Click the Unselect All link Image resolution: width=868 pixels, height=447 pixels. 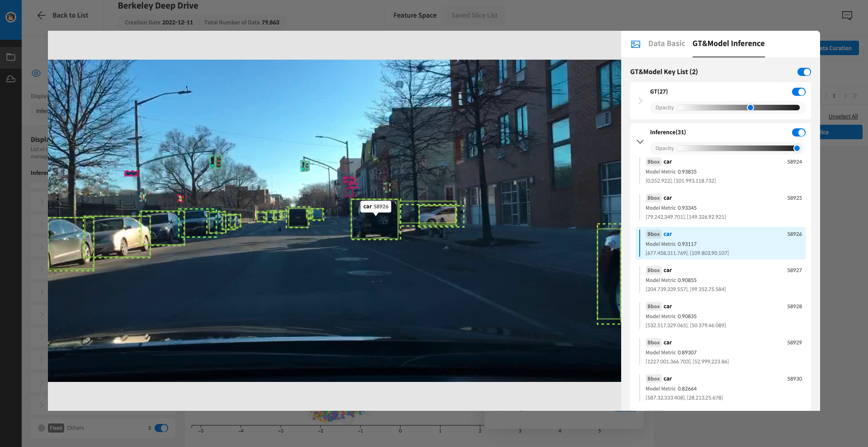coord(843,117)
